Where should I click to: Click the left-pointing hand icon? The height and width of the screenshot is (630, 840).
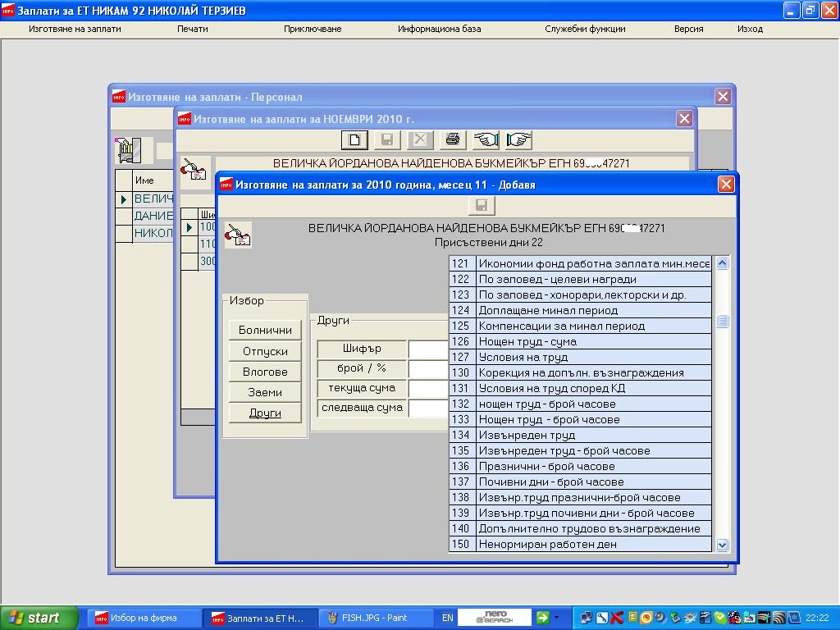(486, 140)
